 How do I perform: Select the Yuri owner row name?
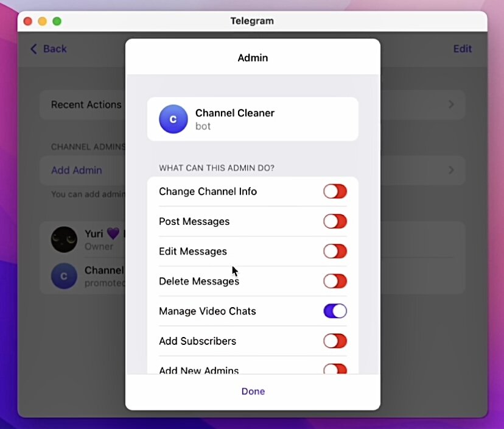(x=94, y=233)
